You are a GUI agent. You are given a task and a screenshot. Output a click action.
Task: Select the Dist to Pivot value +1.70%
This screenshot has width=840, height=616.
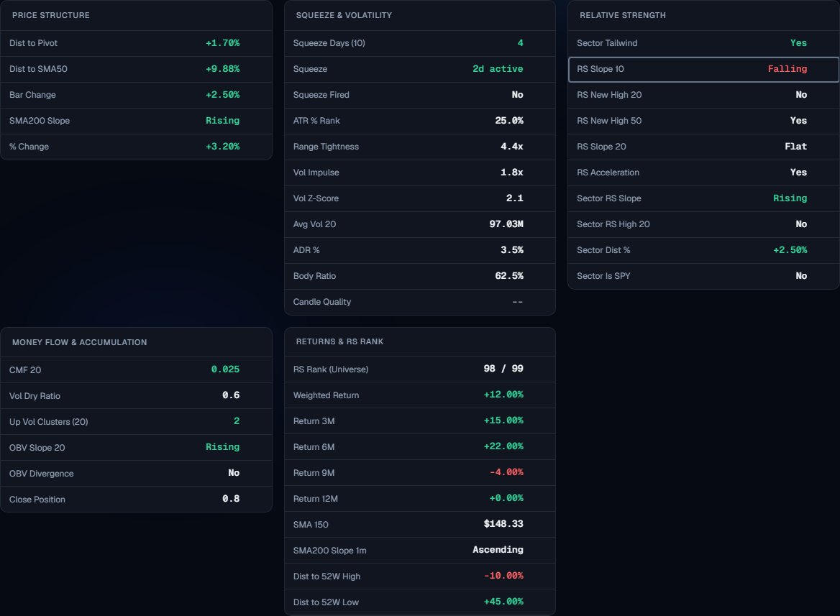tap(222, 43)
